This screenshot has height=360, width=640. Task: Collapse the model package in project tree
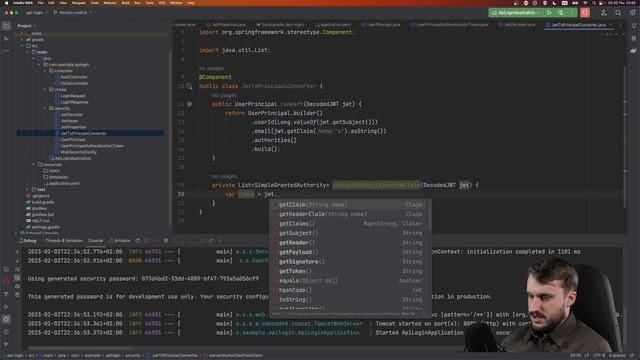pos(45,89)
